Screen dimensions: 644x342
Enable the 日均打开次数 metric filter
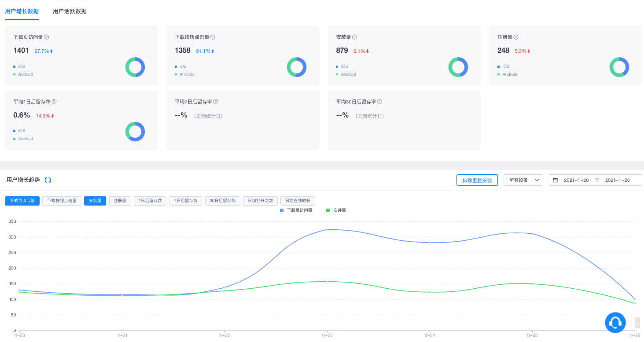tap(260, 201)
